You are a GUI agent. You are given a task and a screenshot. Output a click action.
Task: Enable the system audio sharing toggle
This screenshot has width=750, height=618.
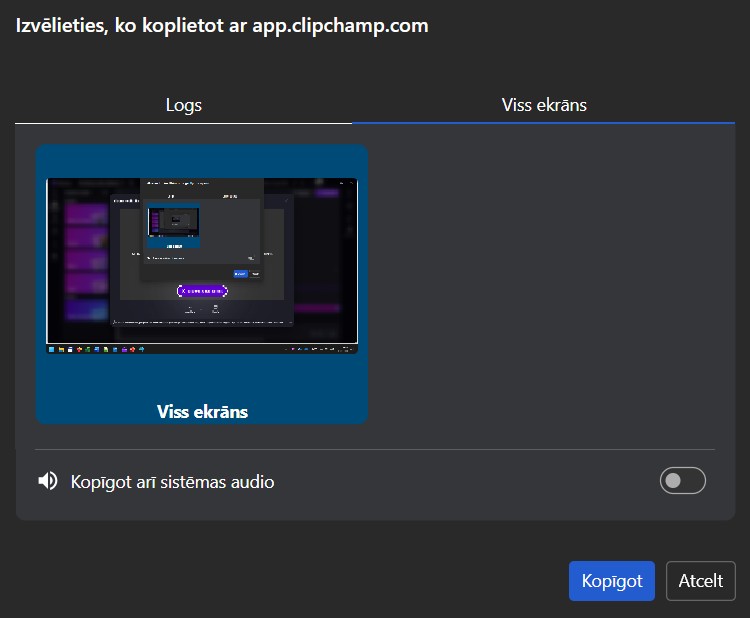click(682, 481)
